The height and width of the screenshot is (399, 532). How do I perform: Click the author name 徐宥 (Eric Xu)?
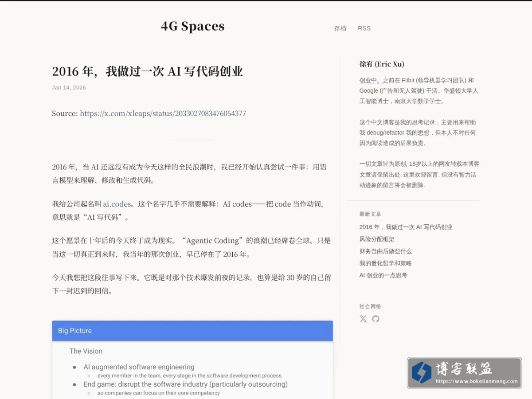(382, 64)
